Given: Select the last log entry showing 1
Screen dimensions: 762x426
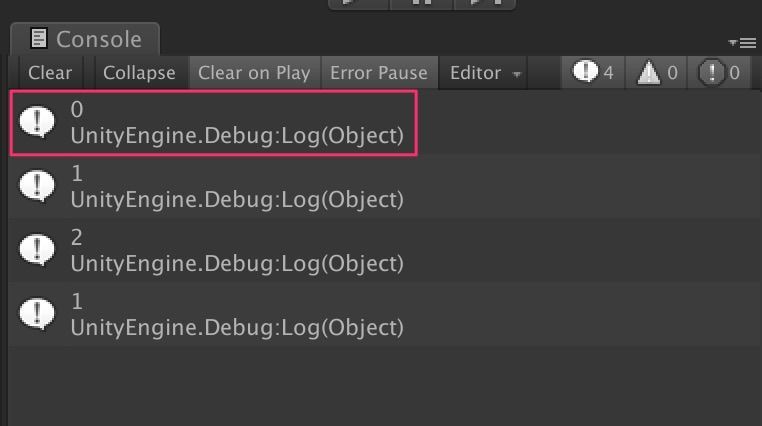Looking at the screenshot, I should 384,315.
